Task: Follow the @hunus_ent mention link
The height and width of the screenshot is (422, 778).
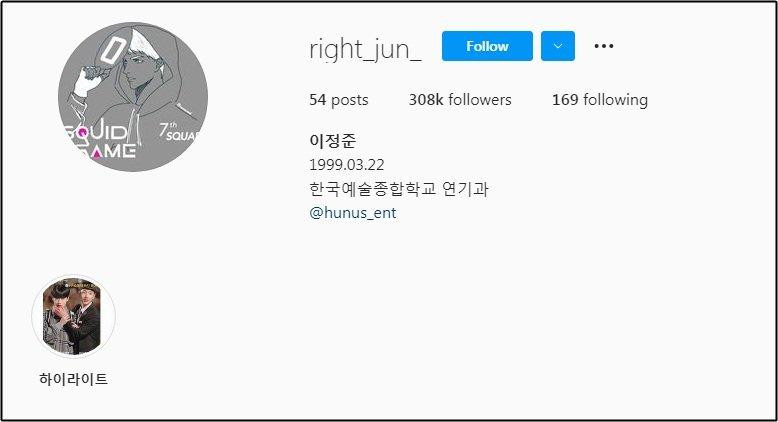Action: click(x=353, y=213)
